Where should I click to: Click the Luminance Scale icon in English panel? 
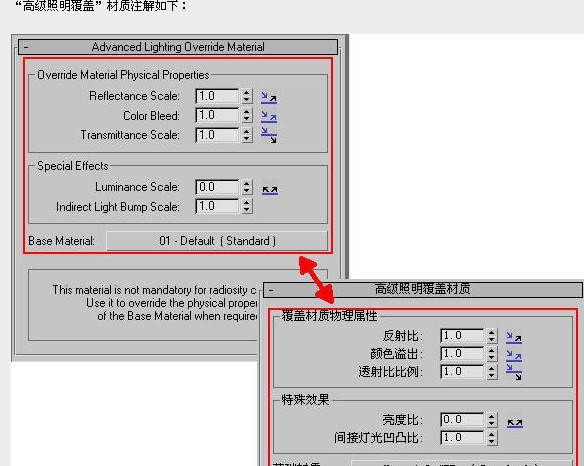(270, 190)
